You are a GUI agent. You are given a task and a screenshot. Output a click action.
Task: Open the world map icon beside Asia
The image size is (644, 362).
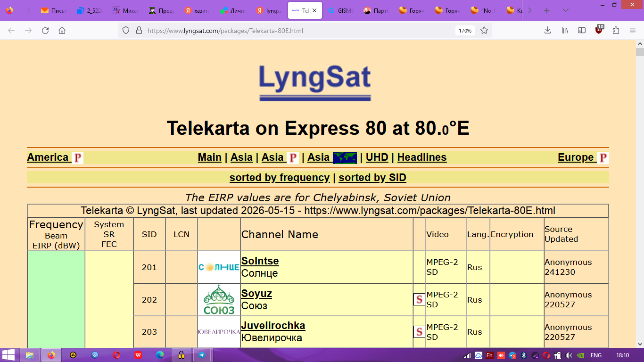pyautogui.click(x=345, y=157)
